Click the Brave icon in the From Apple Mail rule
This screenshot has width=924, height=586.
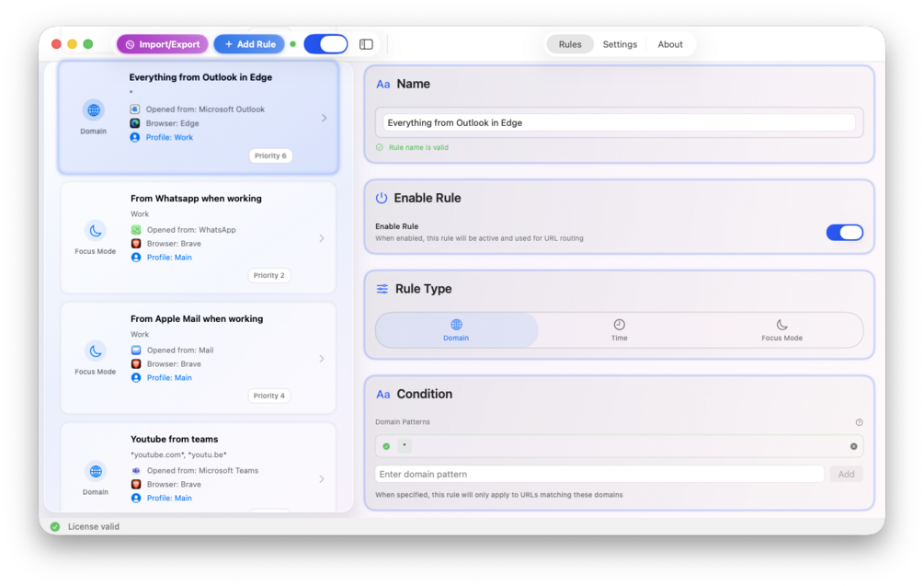[x=136, y=363]
